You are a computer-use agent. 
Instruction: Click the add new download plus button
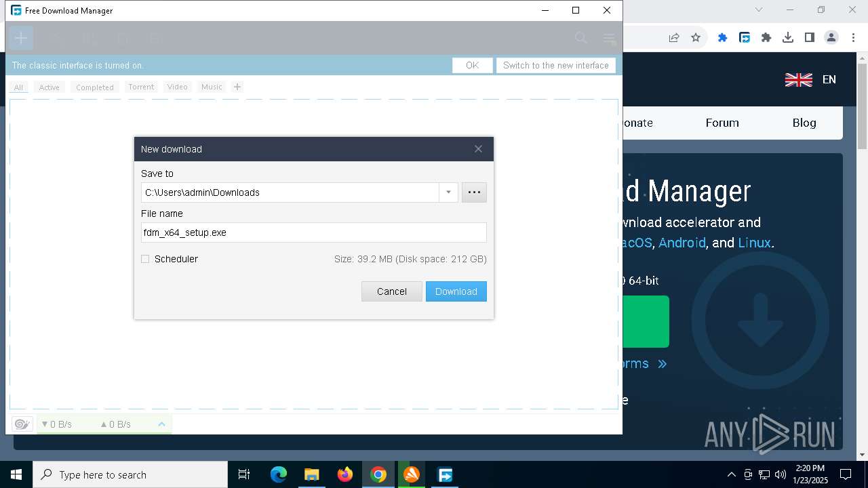tap(21, 38)
